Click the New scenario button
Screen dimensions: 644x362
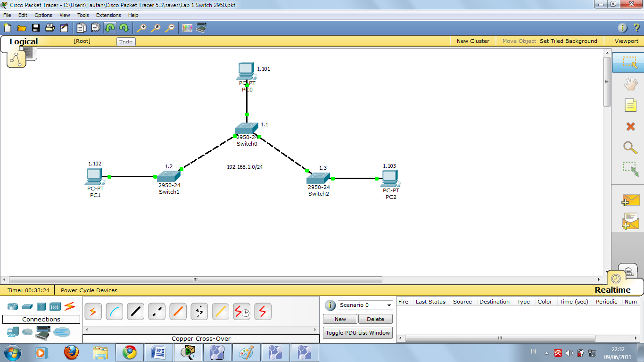(340, 319)
